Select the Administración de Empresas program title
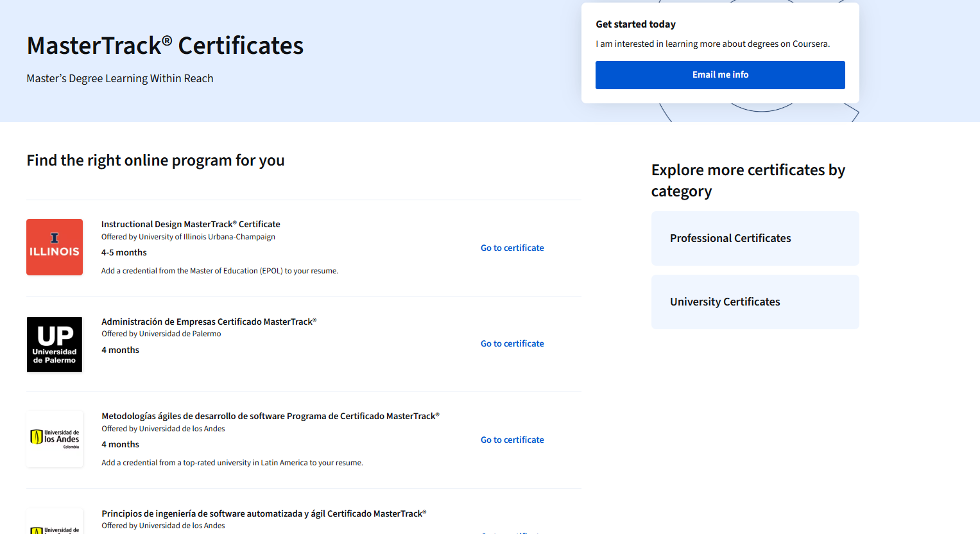Image resolution: width=980 pixels, height=534 pixels. pos(209,321)
